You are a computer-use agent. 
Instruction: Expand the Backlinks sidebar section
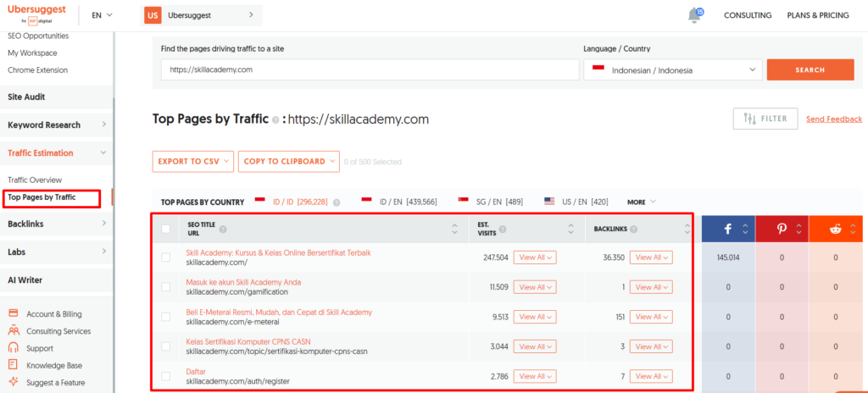pos(57,224)
